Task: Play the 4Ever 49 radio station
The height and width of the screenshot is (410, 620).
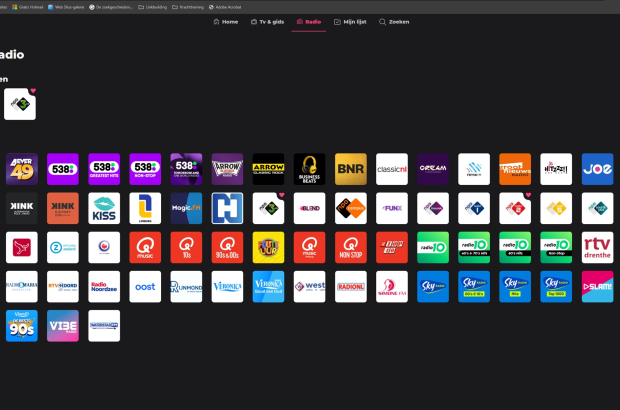Action: [22, 169]
